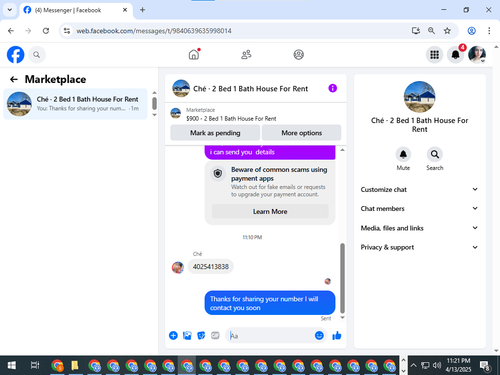Expand Privacy & support section
This screenshot has height=375, width=500.
[x=419, y=247]
